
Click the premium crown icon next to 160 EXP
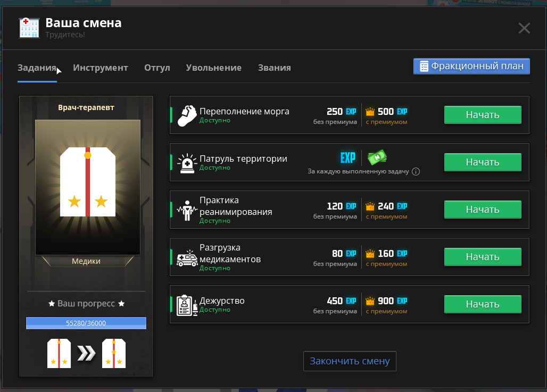coord(370,254)
